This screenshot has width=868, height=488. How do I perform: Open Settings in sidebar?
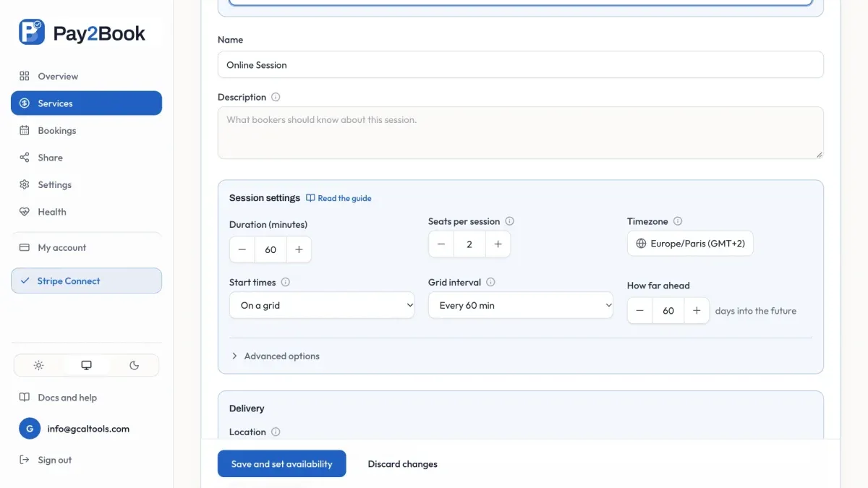[x=86, y=184]
